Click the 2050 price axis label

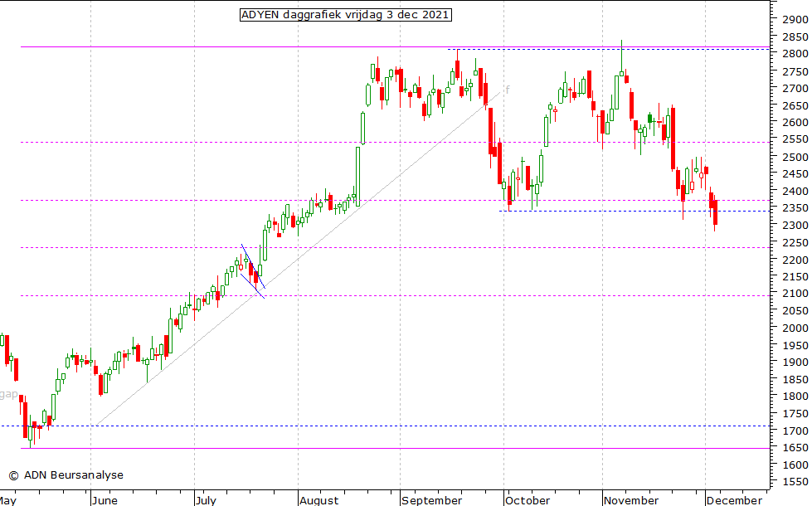(x=795, y=311)
